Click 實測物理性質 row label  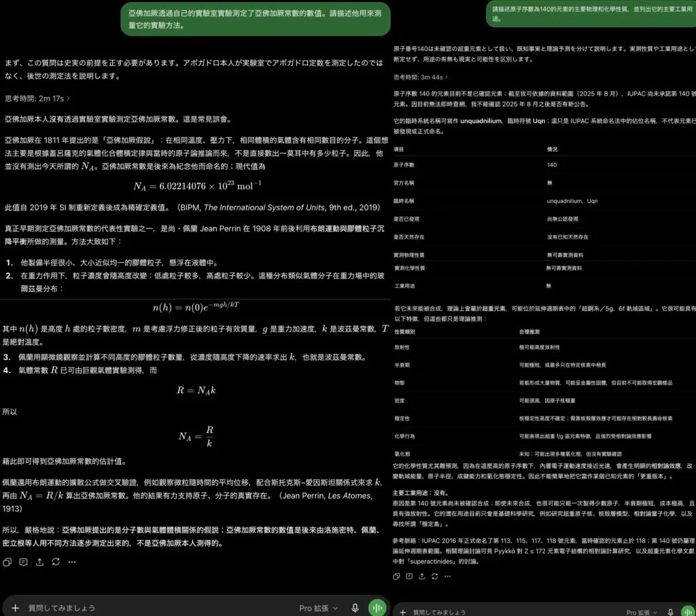[408, 255]
